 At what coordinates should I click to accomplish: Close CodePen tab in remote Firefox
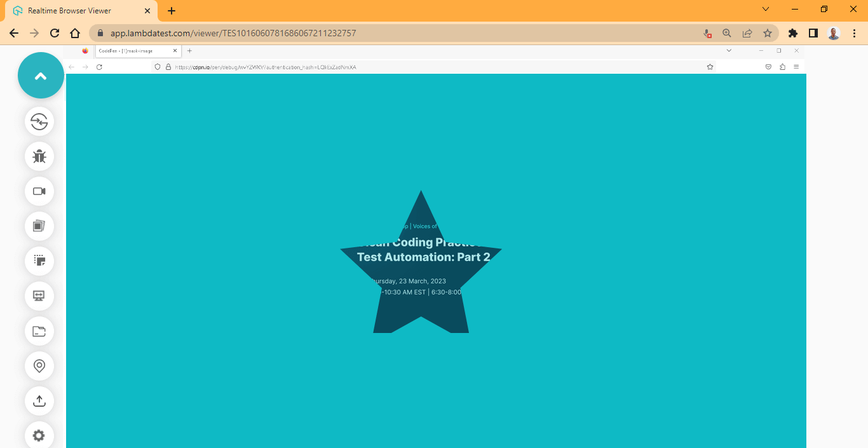pos(175,51)
